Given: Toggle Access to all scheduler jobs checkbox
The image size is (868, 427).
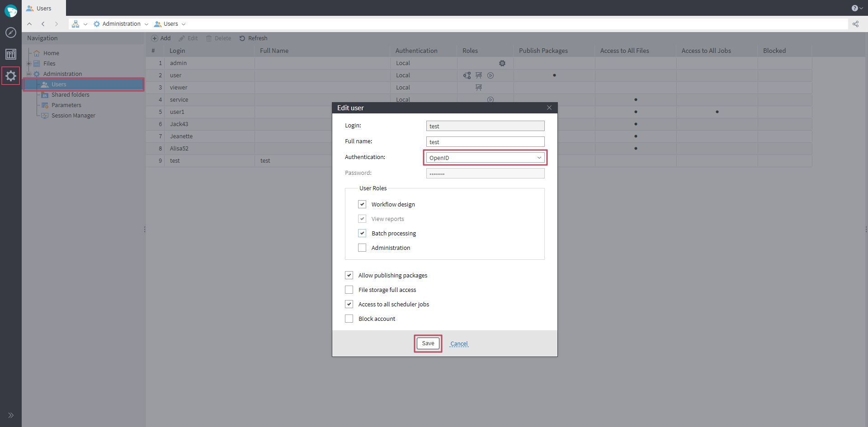Looking at the screenshot, I should point(349,304).
